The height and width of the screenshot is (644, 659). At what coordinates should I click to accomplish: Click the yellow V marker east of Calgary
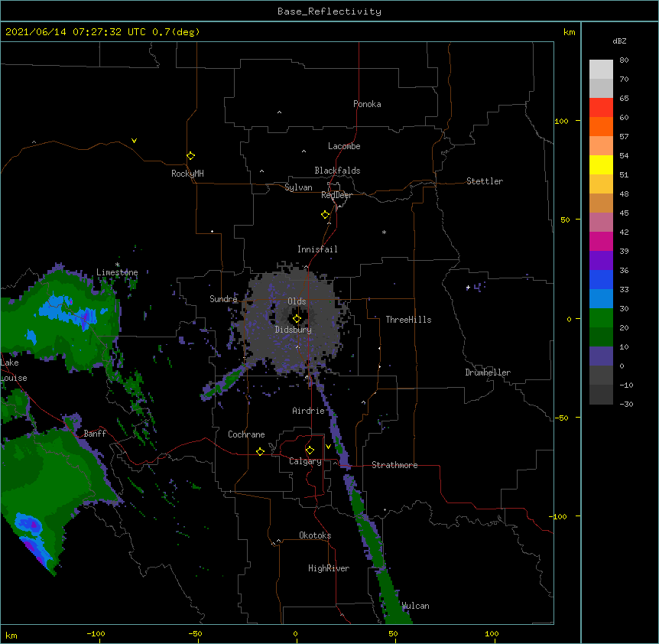(328, 447)
